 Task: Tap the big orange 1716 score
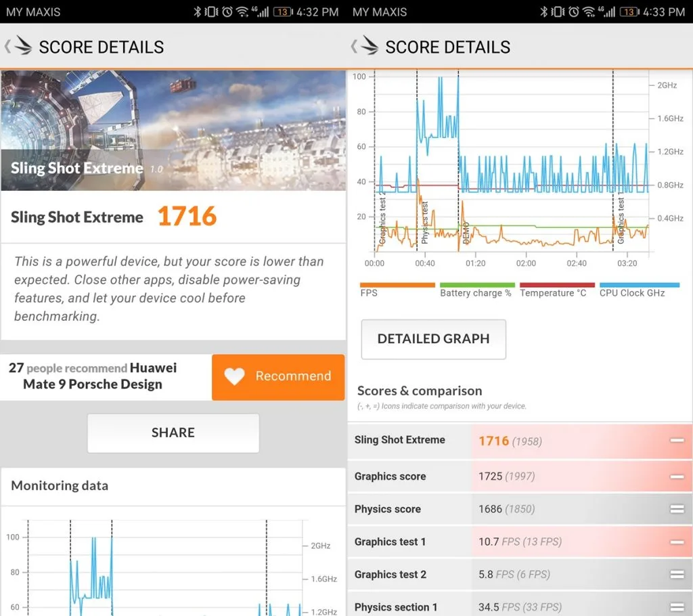[x=187, y=216]
